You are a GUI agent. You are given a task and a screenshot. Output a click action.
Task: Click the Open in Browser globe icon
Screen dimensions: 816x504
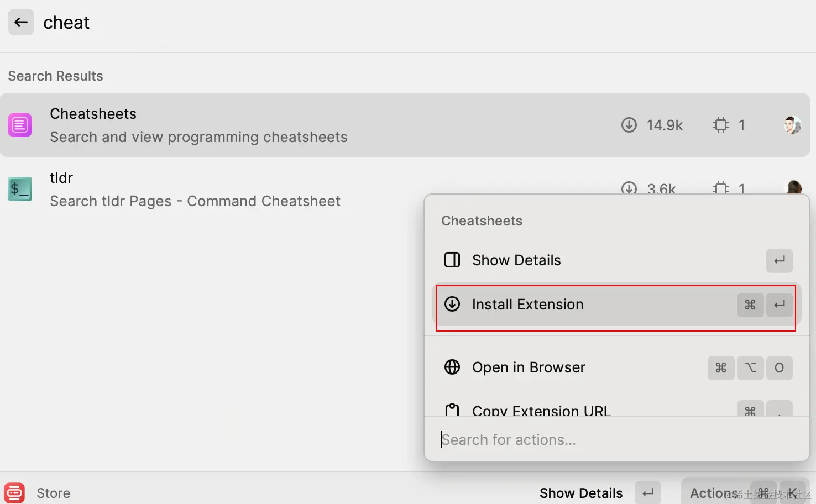click(x=452, y=368)
